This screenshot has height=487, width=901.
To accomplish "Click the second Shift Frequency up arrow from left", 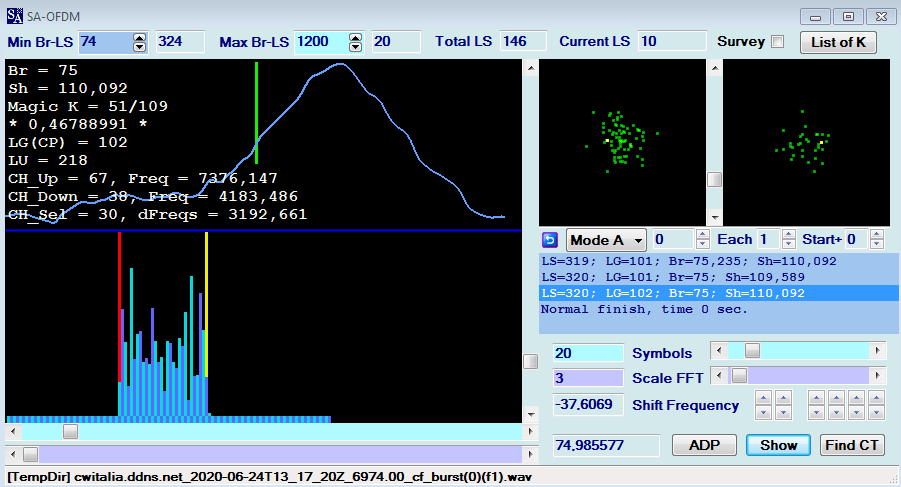I will pos(784,397).
